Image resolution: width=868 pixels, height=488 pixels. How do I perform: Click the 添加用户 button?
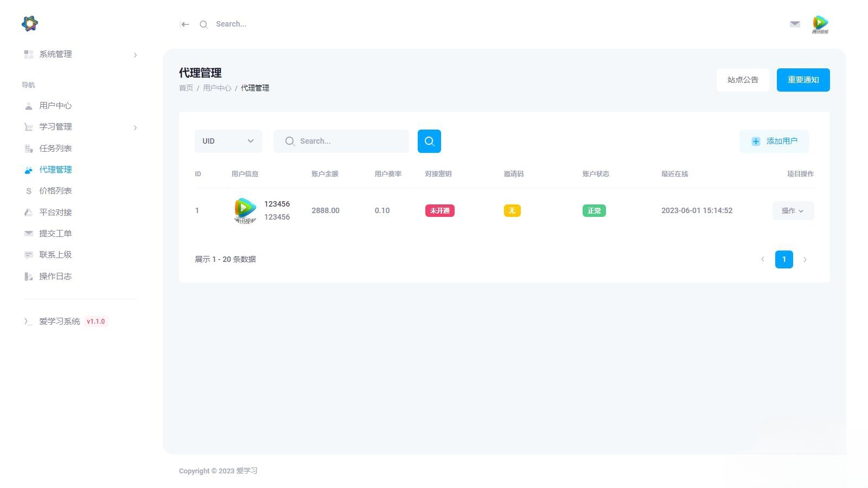(x=774, y=141)
